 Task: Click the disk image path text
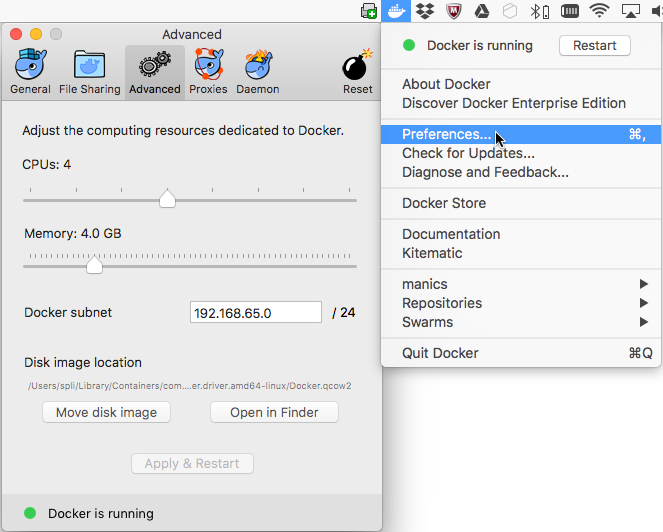click(x=190, y=386)
